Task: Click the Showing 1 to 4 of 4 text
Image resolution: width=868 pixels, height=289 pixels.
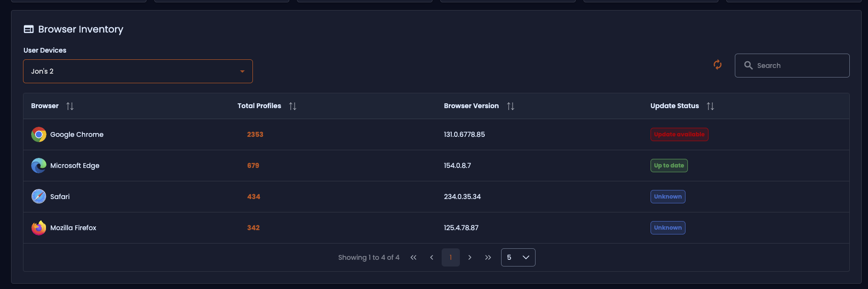Action: (x=369, y=257)
